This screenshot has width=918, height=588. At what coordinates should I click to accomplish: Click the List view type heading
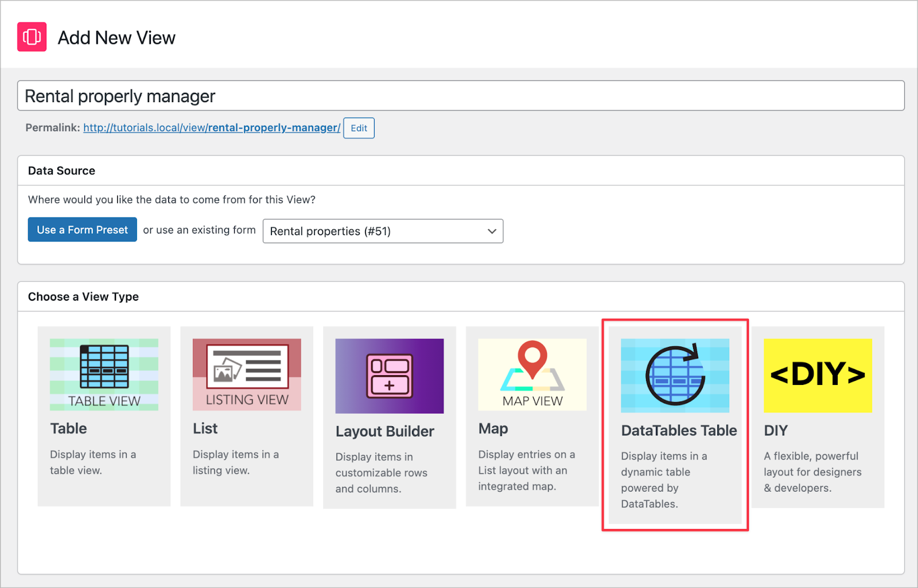[205, 429]
